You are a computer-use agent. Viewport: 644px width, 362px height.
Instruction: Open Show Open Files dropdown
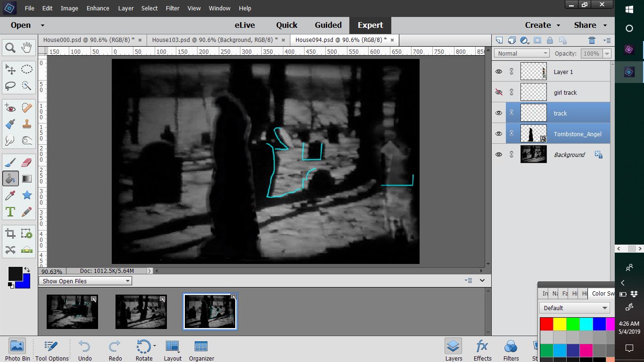(86, 281)
